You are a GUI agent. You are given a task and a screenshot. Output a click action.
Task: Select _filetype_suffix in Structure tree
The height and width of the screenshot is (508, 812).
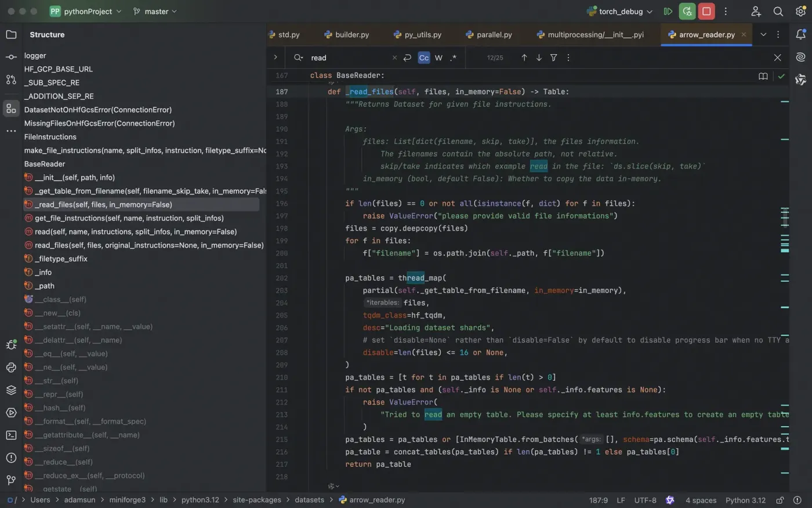pos(61,259)
